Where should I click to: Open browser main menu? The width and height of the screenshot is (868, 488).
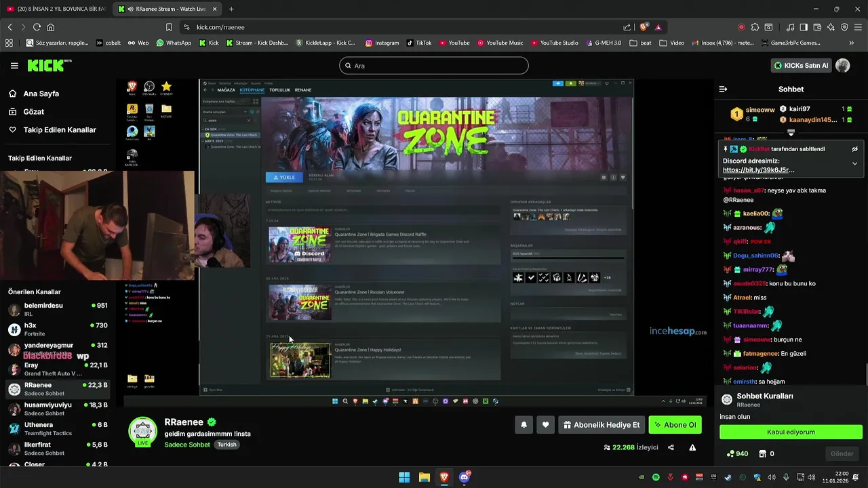[858, 27]
